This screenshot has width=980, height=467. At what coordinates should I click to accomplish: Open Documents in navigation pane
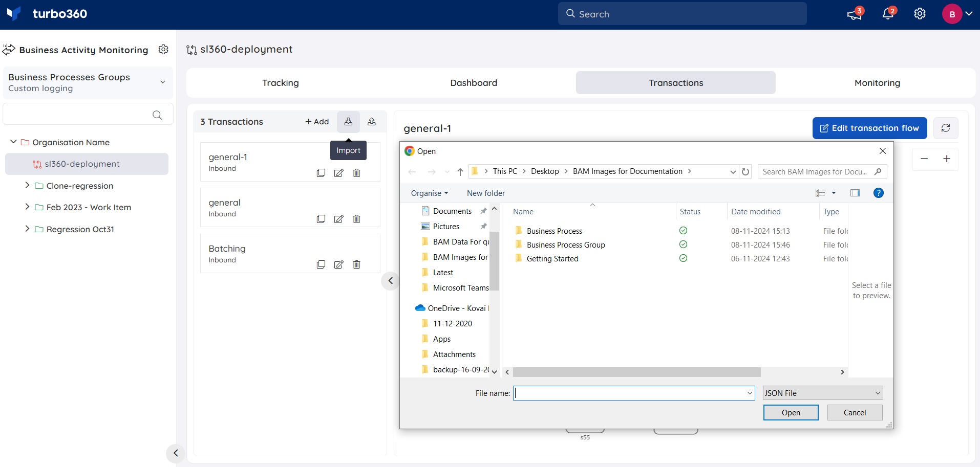pyautogui.click(x=452, y=211)
